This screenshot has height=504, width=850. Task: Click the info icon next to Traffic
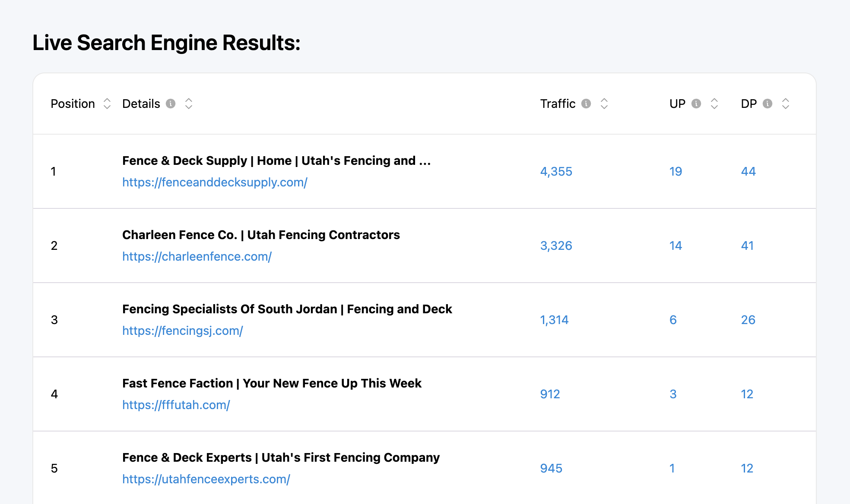pyautogui.click(x=586, y=104)
